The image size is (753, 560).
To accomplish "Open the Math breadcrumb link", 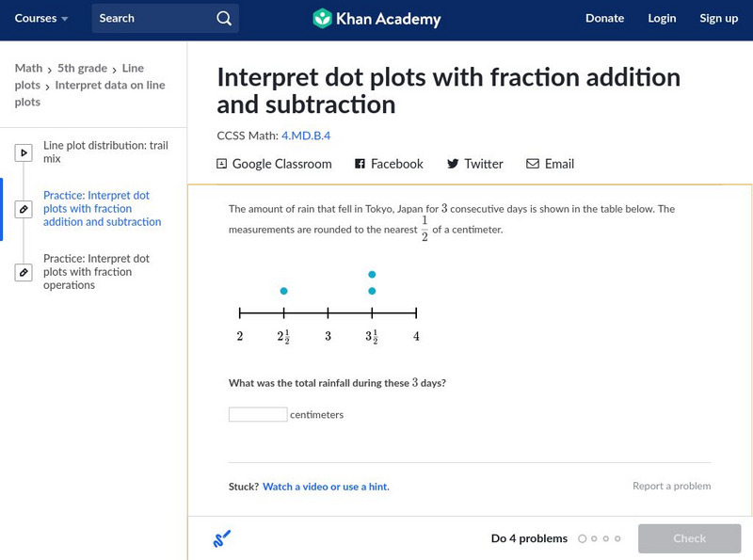I will coord(28,68).
